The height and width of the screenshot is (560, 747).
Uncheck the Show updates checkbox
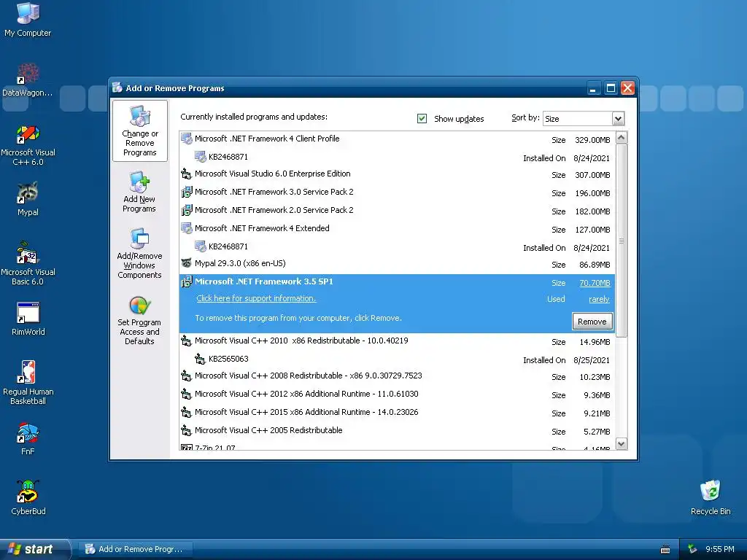tap(422, 119)
